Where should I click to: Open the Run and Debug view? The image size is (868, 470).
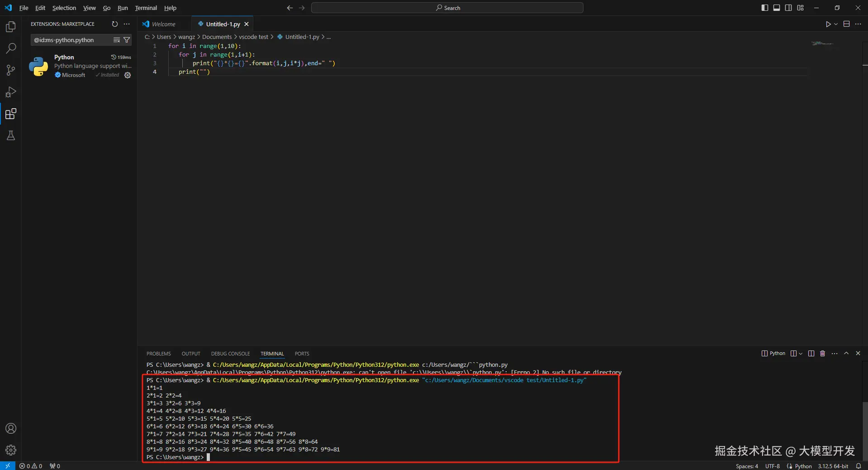pyautogui.click(x=11, y=92)
